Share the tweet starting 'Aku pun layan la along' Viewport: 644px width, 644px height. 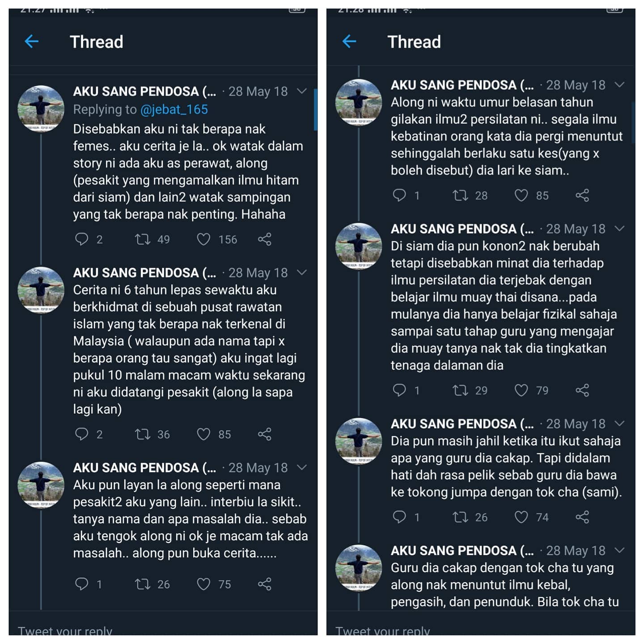tap(265, 584)
